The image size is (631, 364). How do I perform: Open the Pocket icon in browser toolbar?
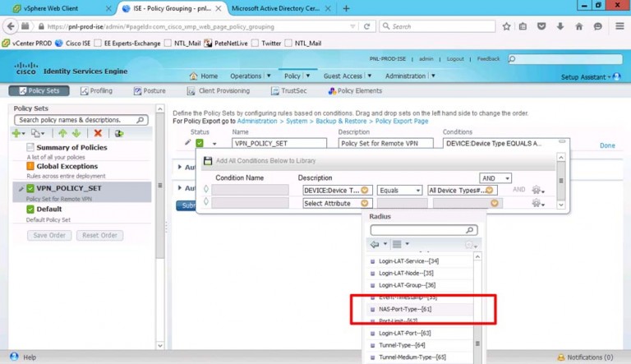(x=541, y=26)
